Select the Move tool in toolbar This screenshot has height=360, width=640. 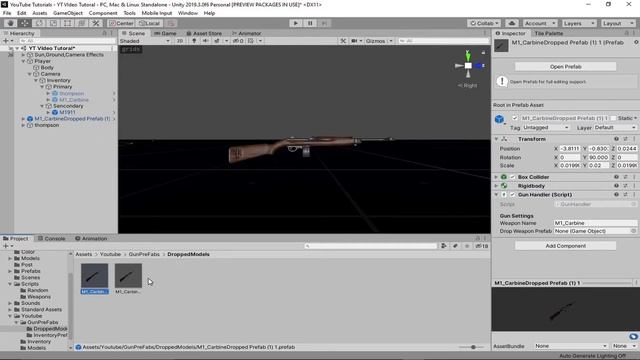[24, 23]
